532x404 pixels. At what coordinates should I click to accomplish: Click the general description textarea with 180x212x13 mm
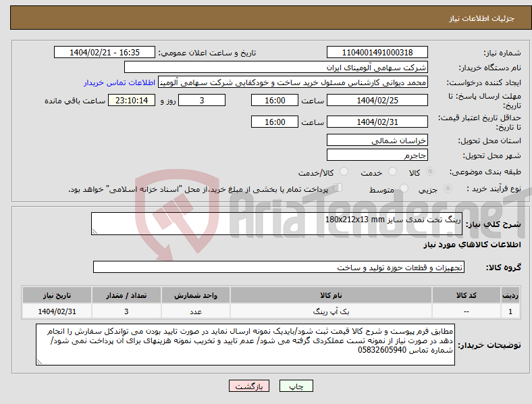coord(277,224)
